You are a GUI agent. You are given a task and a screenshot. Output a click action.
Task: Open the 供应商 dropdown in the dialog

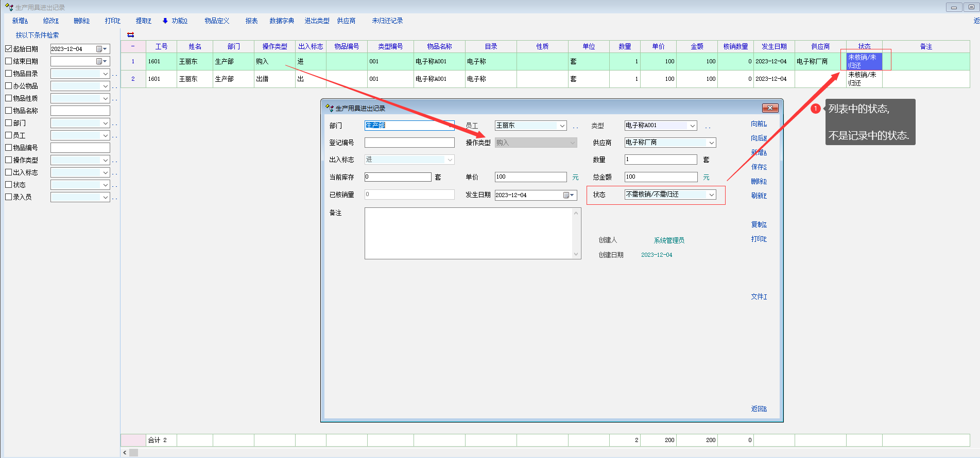point(711,143)
